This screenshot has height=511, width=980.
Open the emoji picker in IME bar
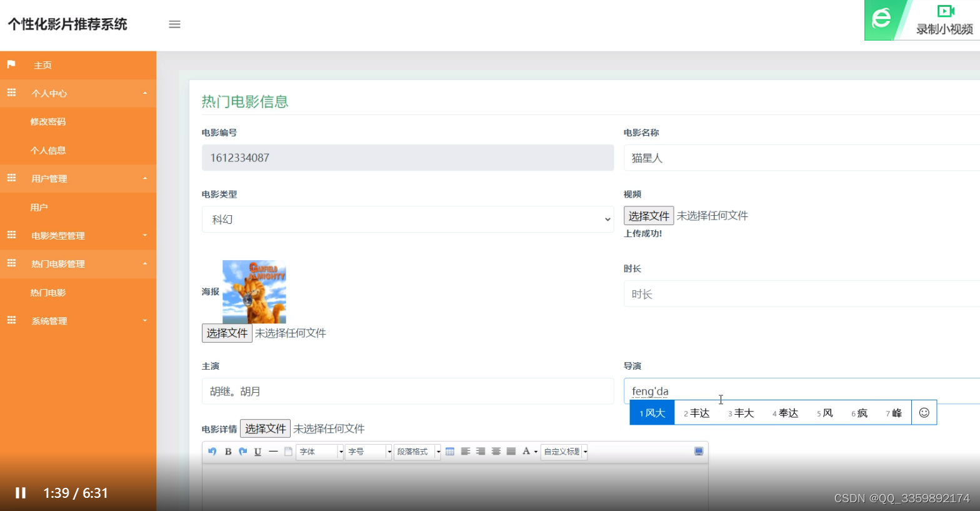924,413
